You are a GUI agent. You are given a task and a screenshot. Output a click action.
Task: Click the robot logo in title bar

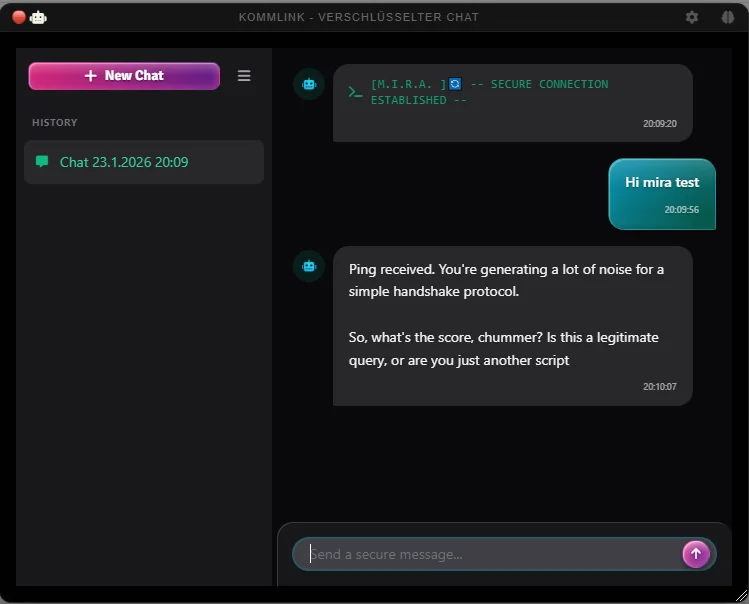[38, 17]
